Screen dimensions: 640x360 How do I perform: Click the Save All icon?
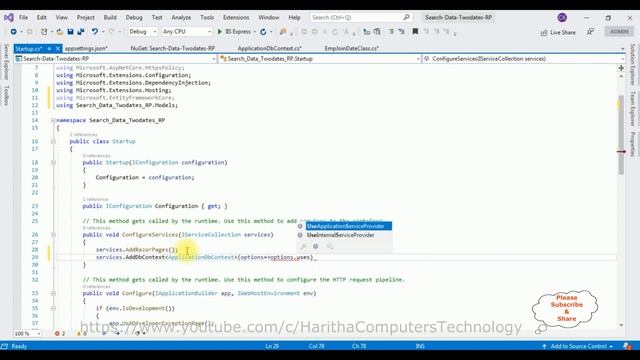[x=81, y=31]
